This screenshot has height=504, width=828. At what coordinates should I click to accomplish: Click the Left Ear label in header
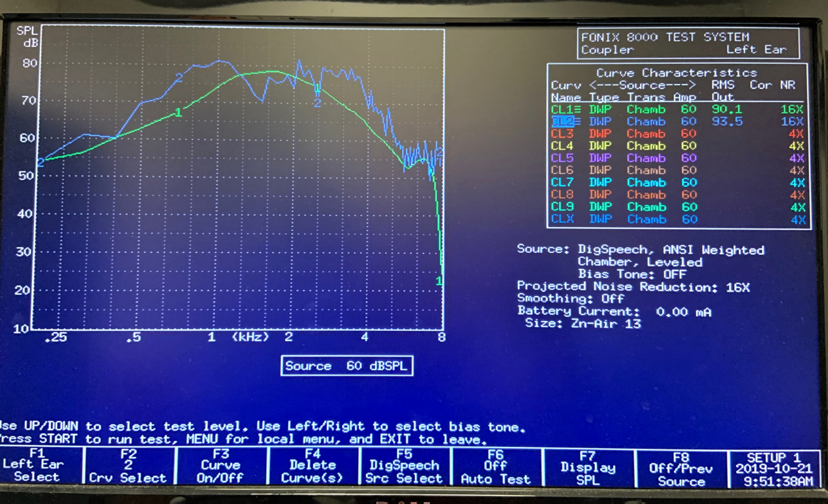pyautogui.click(x=756, y=50)
